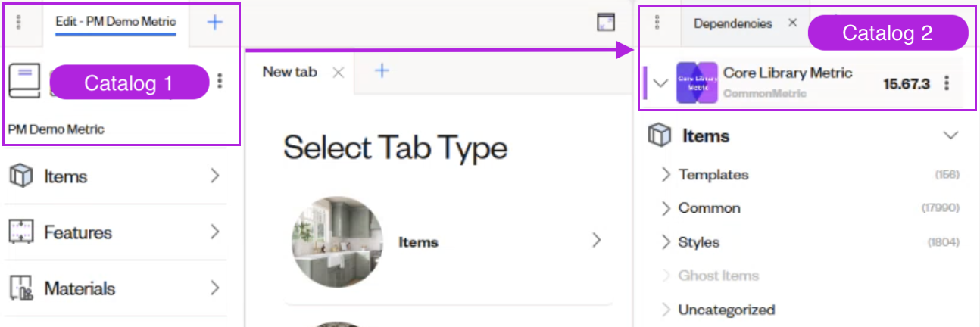Collapse the Core Library Metric catalog chevron
Viewport: 980px width, 327px height.
coord(660,83)
